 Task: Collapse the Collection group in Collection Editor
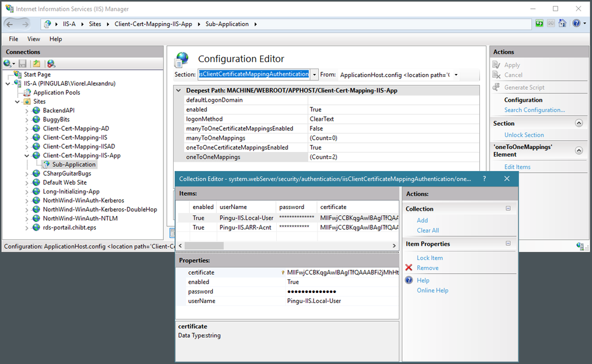[x=508, y=208]
